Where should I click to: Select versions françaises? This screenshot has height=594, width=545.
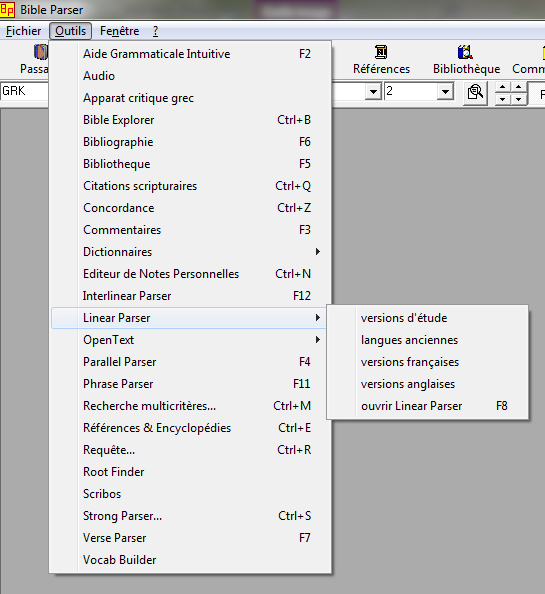point(428,362)
